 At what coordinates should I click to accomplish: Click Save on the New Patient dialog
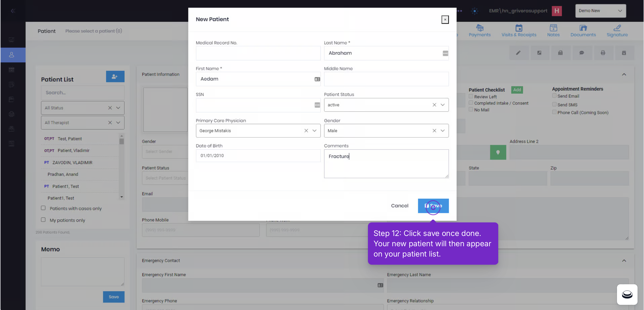click(x=433, y=206)
